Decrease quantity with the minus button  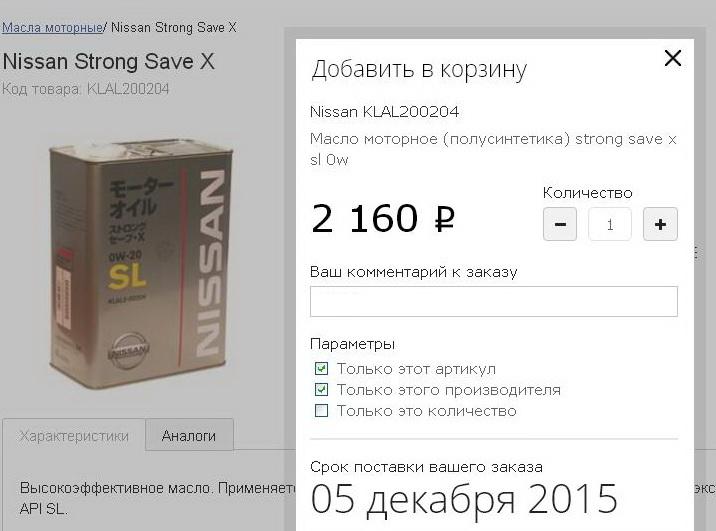pos(560,224)
